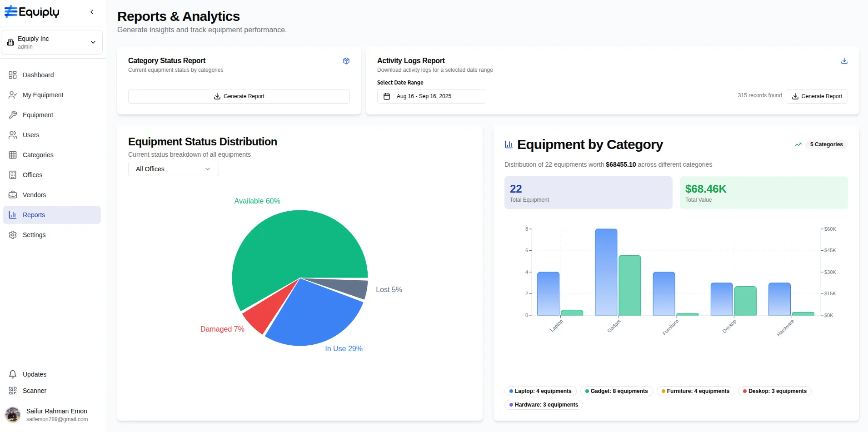This screenshot has width=868, height=432.
Task: Click the cube icon in Category Status Report
Action: coord(346,61)
